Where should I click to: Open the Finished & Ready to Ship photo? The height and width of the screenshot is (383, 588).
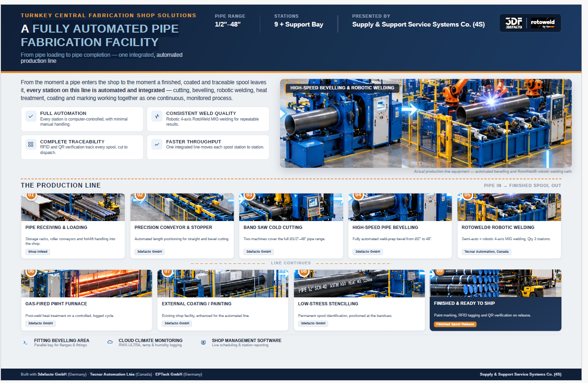click(496, 283)
